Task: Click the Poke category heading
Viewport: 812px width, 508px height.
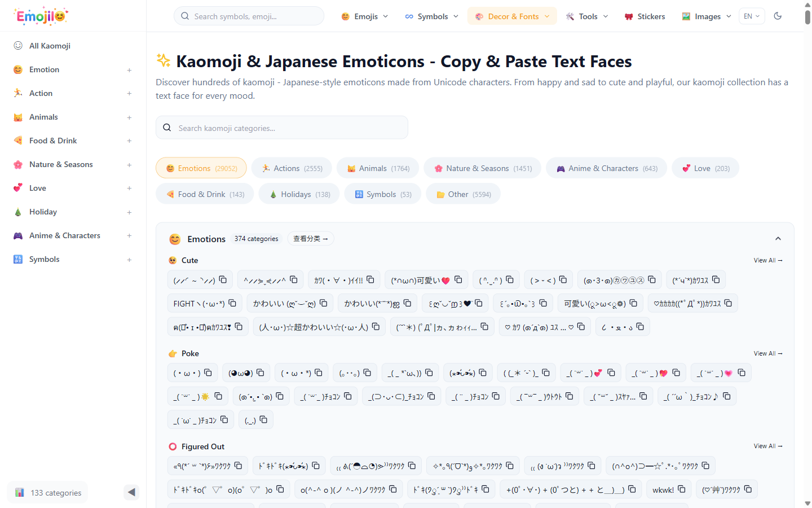Action: coord(190,353)
